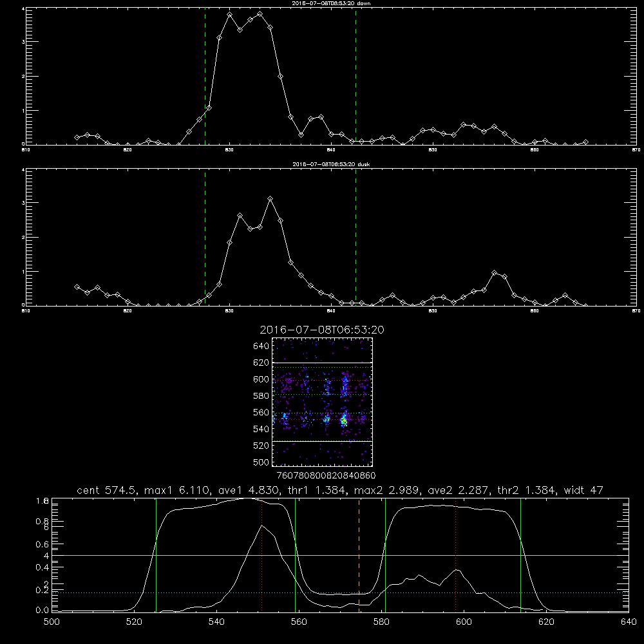Click the green dashed line near 842 in dusk plot

pyautogui.click(x=355, y=237)
